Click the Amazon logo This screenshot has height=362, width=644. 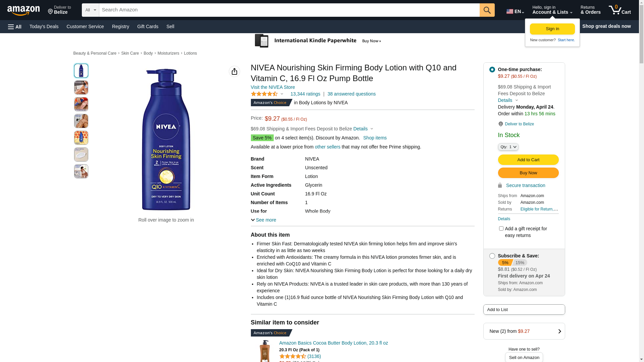23,11
